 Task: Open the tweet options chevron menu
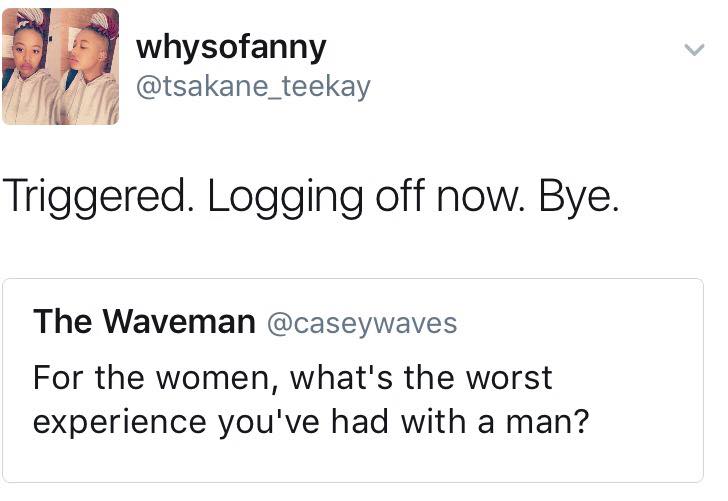click(694, 49)
